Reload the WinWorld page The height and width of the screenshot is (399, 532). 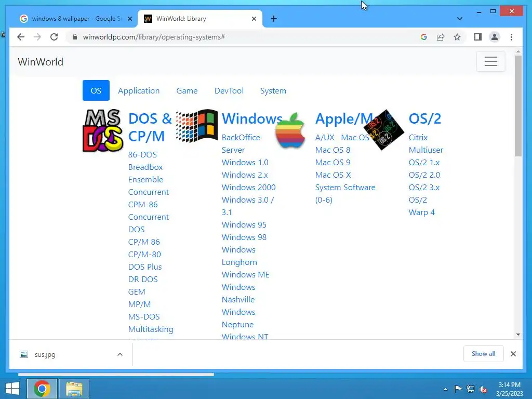click(x=54, y=37)
